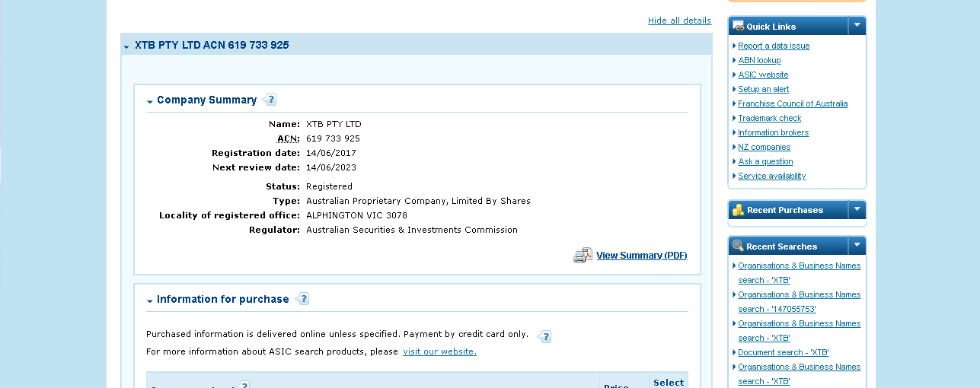Click help icon after credit card only text

(x=544, y=336)
